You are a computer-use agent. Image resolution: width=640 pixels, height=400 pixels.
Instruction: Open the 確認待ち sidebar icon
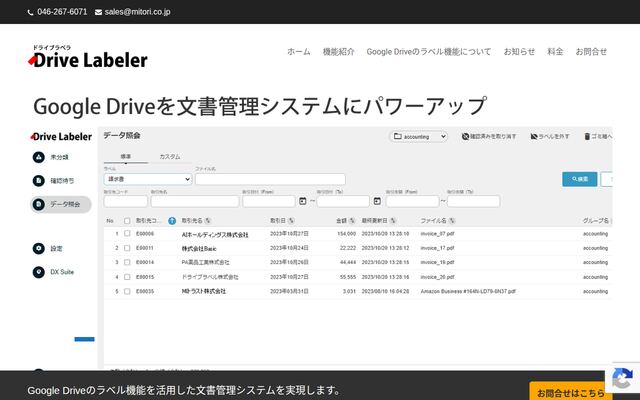click(39, 181)
